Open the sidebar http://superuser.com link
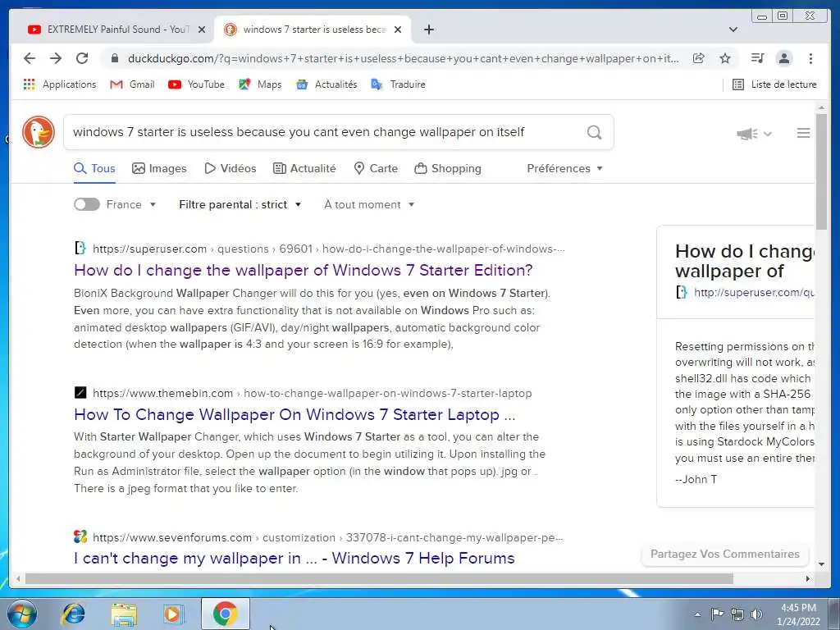This screenshot has width=840, height=630. (754, 292)
